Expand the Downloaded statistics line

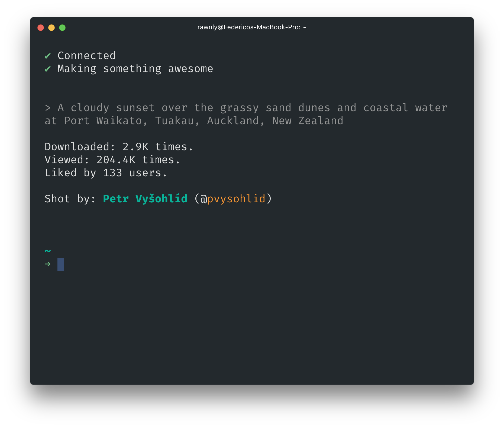click(x=119, y=146)
